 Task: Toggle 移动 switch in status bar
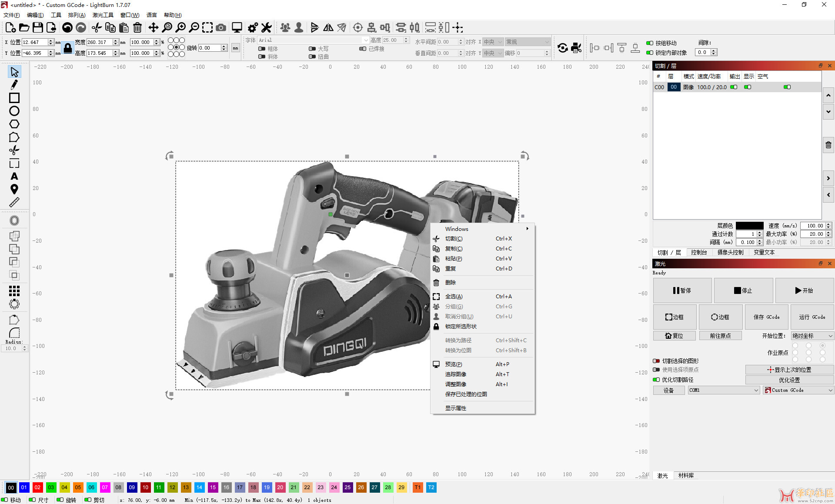click(x=5, y=500)
